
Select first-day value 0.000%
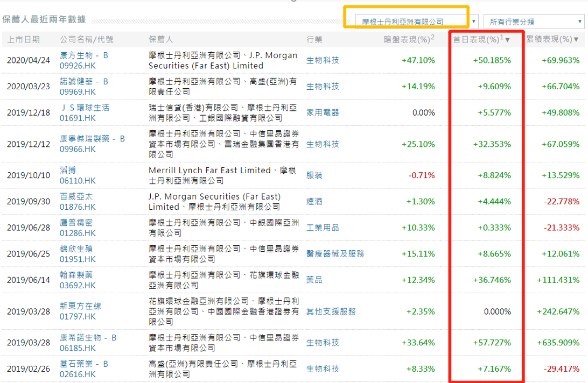point(497,312)
